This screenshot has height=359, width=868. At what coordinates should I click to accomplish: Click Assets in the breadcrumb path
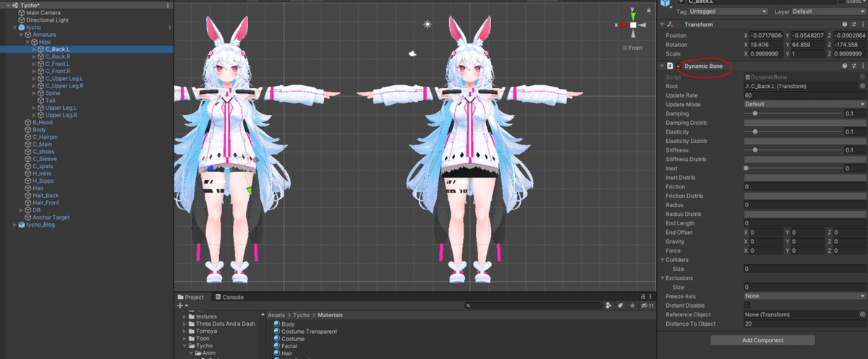pyautogui.click(x=277, y=315)
